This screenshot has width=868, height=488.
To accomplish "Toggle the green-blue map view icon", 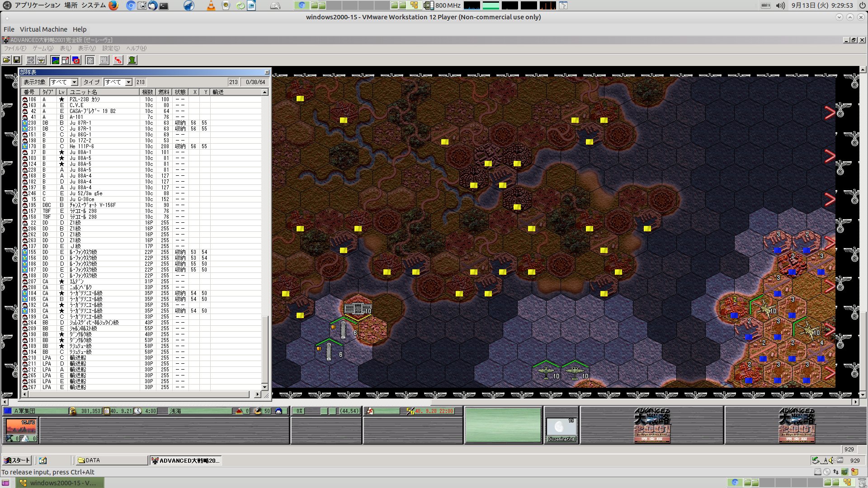I will (55, 60).
